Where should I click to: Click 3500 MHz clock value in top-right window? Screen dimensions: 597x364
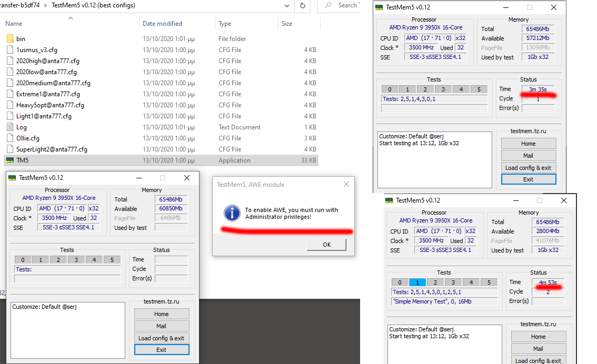coord(421,47)
